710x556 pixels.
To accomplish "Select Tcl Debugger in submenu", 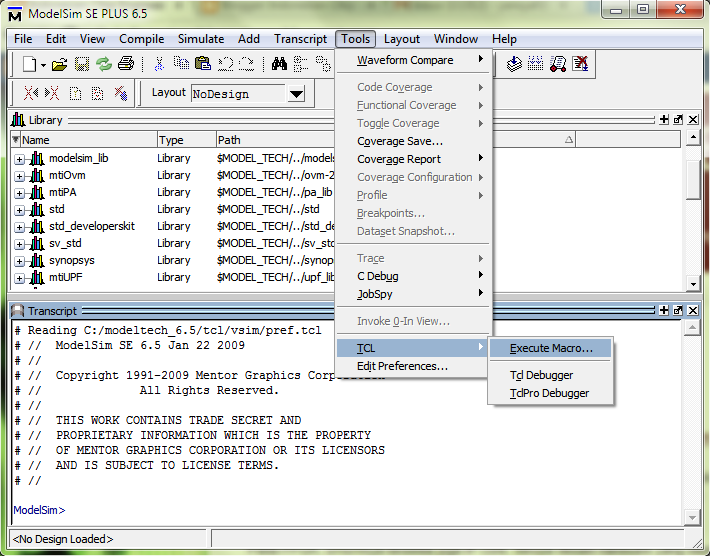I will coord(551,375).
